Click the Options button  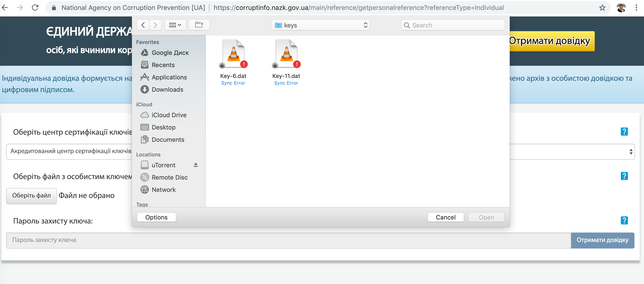tap(156, 217)
